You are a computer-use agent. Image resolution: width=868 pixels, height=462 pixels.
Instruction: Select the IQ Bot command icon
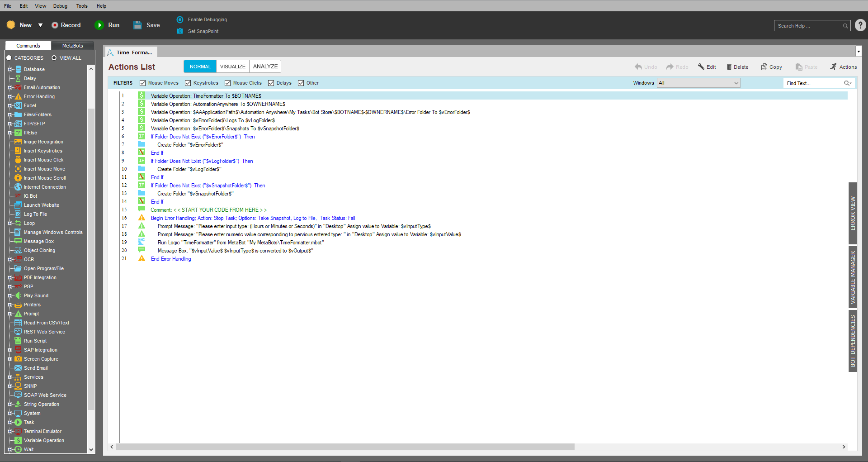[18, 196]
